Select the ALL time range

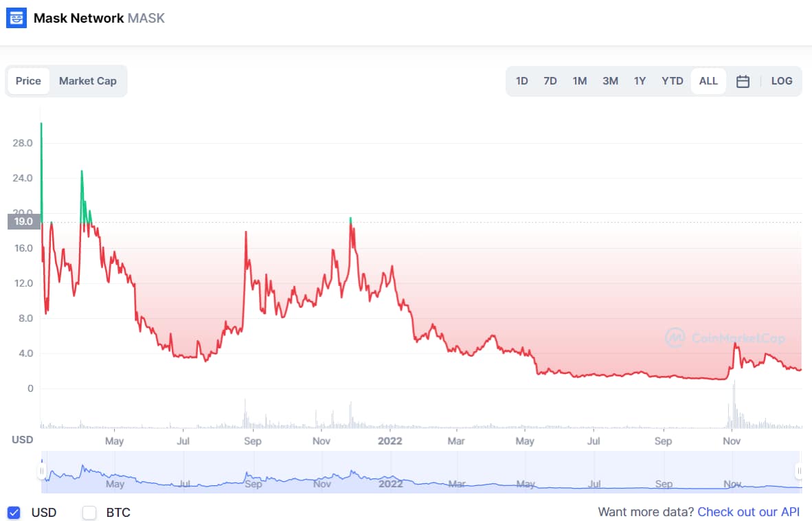(708, 81)
